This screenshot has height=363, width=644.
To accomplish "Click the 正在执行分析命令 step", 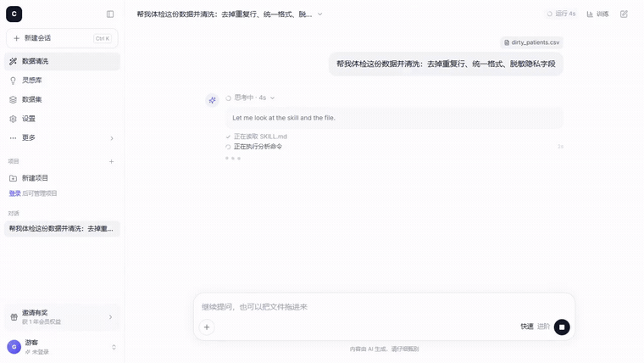I will pos(258,147).
